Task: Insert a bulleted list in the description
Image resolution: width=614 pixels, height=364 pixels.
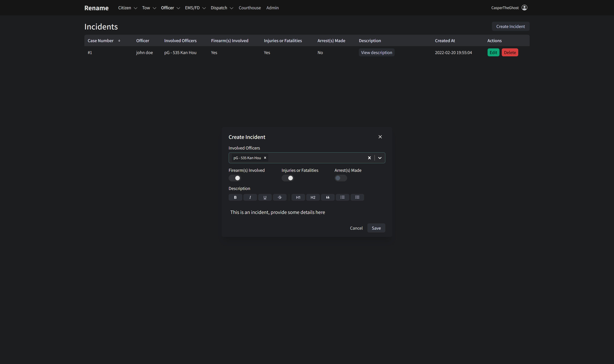Action: pyautogui.click(x=342, y=197)
